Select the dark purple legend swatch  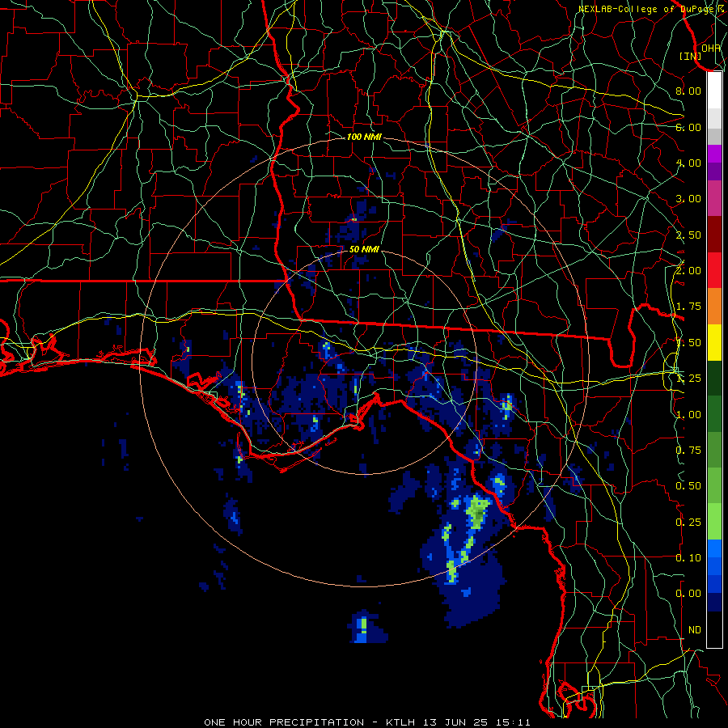[x=714, y=171]
